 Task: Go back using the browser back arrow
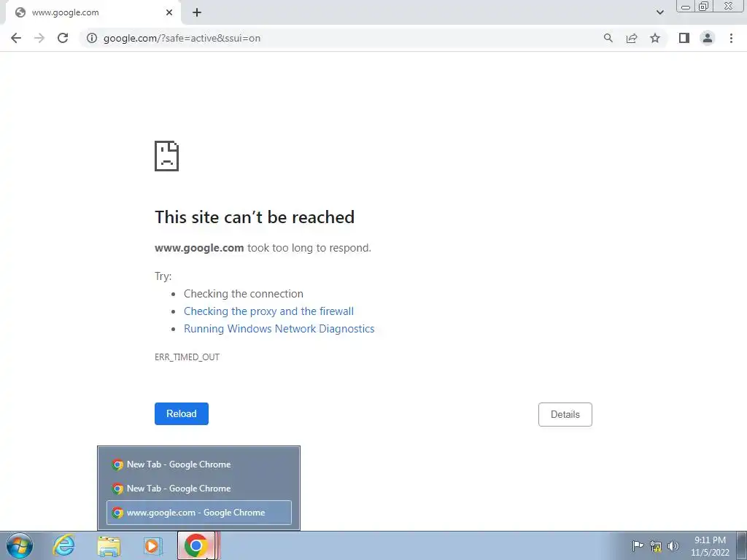[x=16, y=38]
